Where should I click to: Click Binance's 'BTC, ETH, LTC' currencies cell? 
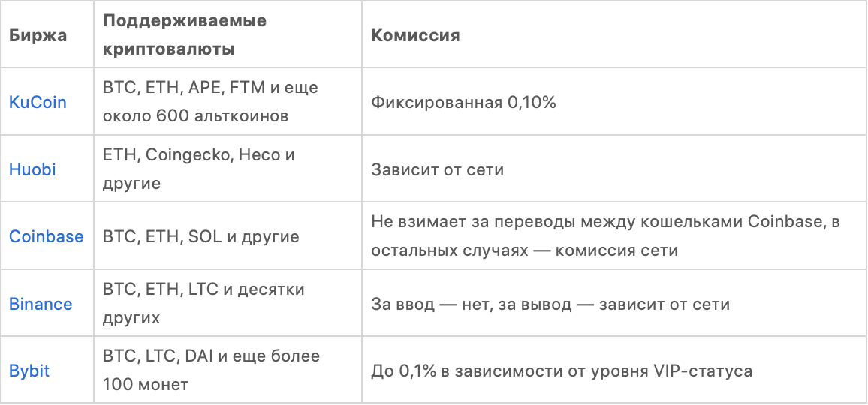click(x=203, y=304)
